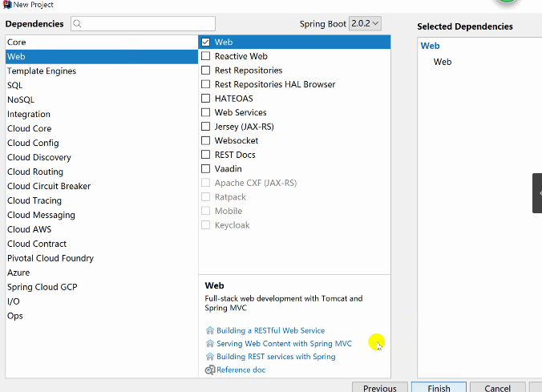This screenshot has height=392, width=542.
Task: Open the Reference doc link
Action: click(241, 370)
